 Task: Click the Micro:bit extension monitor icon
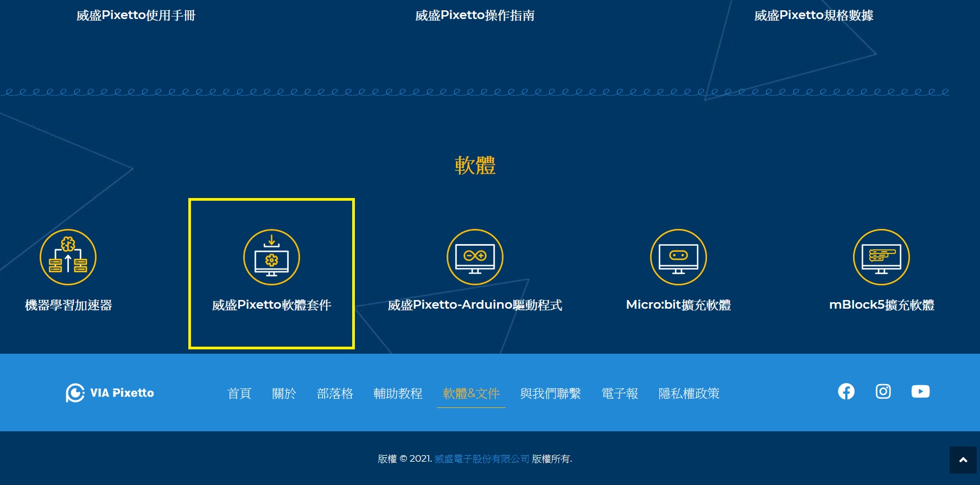pos(678,257)
